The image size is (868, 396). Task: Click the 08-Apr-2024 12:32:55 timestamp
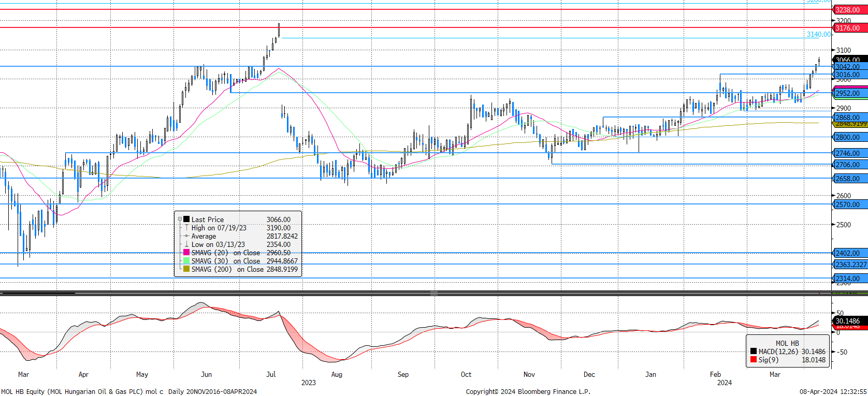(x=833, y=391)
